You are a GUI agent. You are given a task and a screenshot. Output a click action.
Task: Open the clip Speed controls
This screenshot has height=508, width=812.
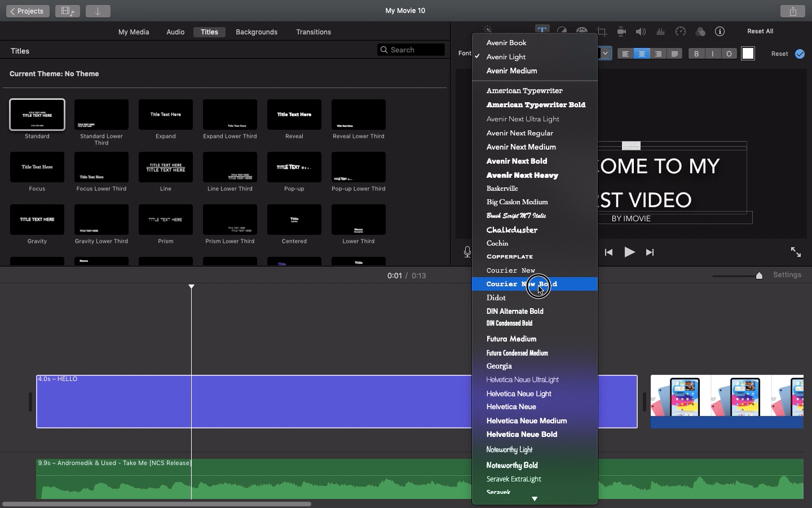(x=681, y=32)
